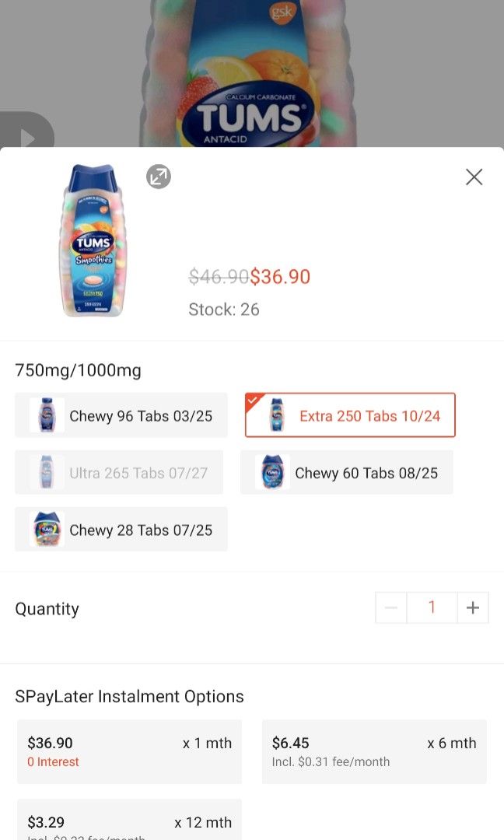Select the Chewy 60 Tabs 08/25 variation
The width and height of the screenshot is (504, 840).
point(347,473)
